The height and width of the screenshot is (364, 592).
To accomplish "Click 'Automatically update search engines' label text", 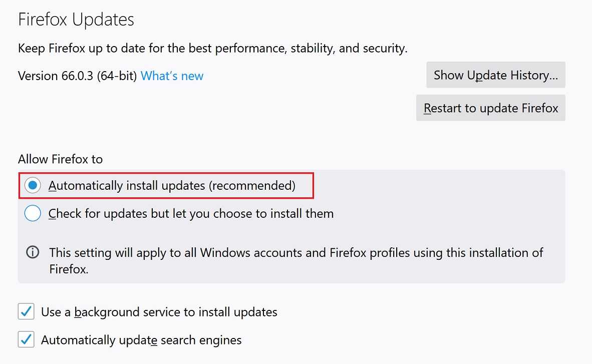I will (x=141, y=340).
